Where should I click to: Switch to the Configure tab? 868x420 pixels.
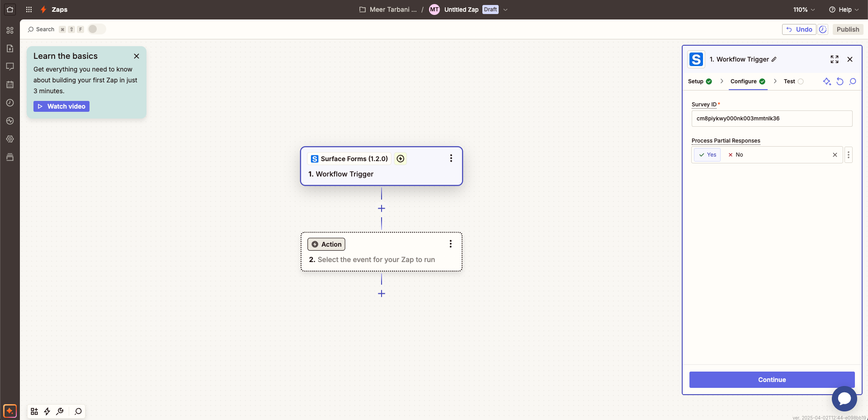[x=748, y=81]
